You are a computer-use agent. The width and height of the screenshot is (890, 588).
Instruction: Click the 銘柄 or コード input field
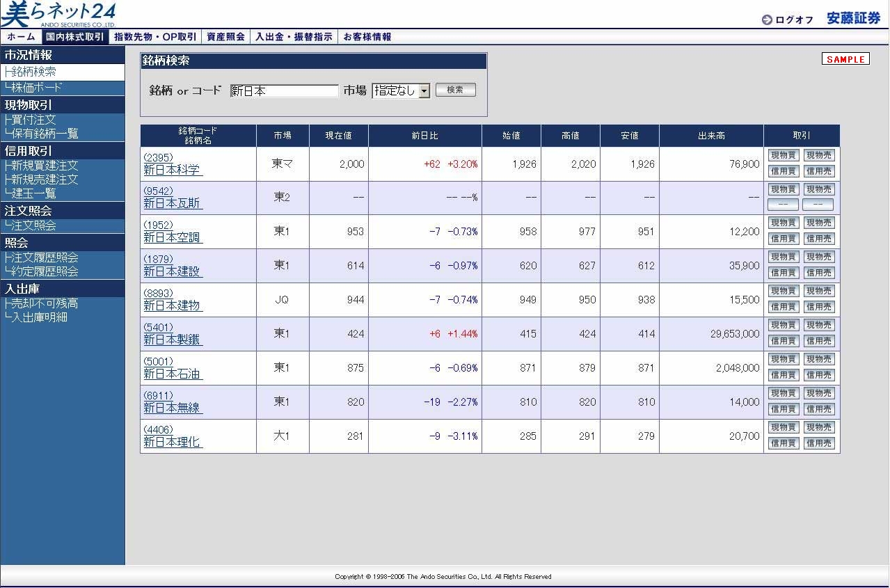pos(284,90)
